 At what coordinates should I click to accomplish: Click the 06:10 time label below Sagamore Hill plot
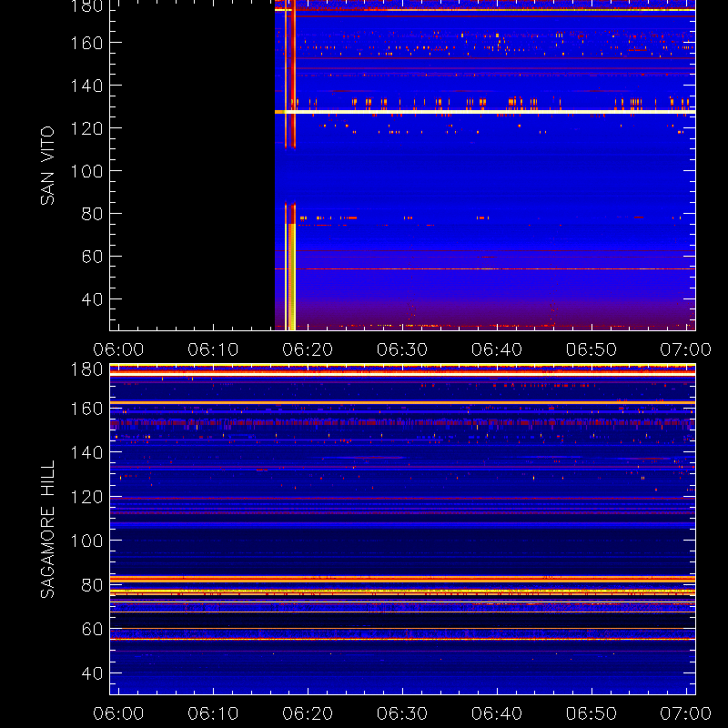[x=213, y=713]
